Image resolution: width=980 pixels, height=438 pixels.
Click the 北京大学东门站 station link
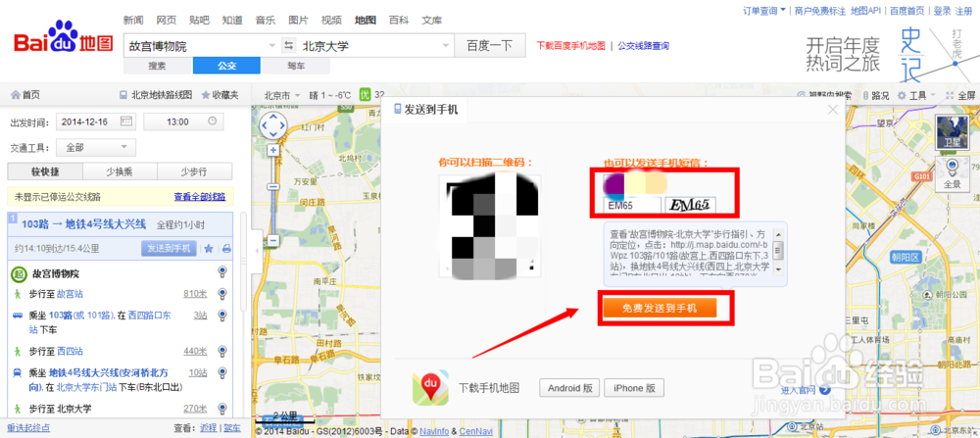(x=87, y=387)
